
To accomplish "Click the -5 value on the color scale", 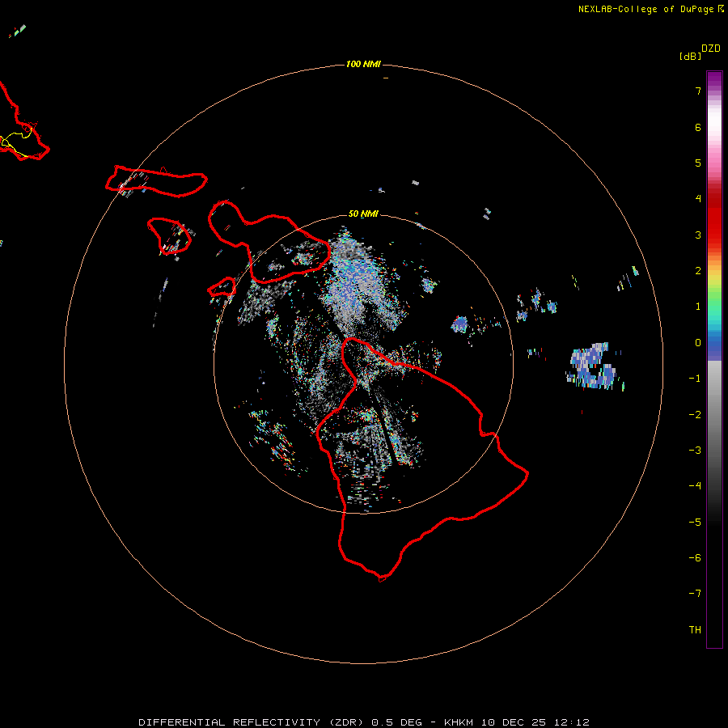I will click(695, 523).
